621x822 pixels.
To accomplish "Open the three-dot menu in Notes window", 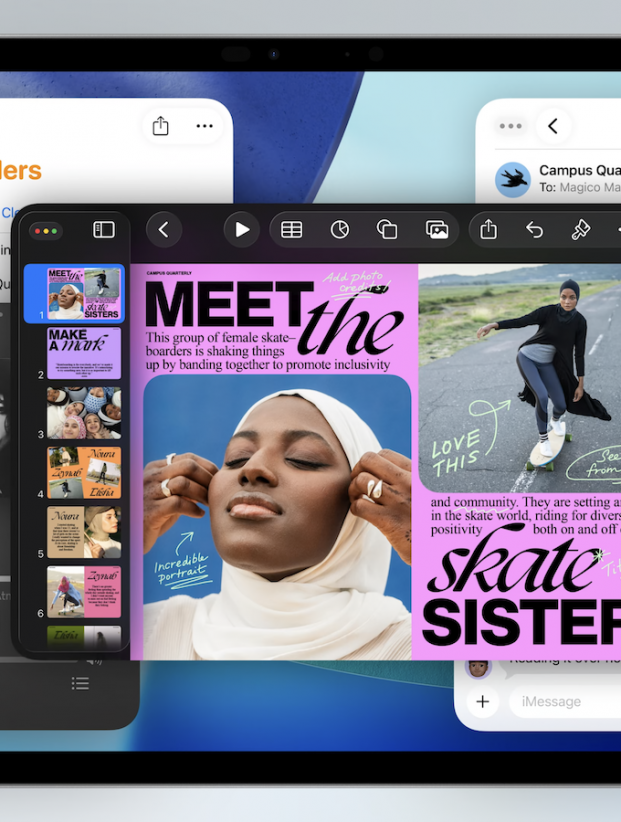I will 205,126.
